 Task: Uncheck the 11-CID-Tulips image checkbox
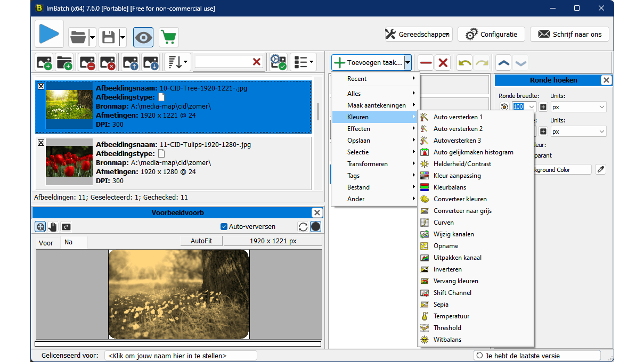[x=41, y=143]
